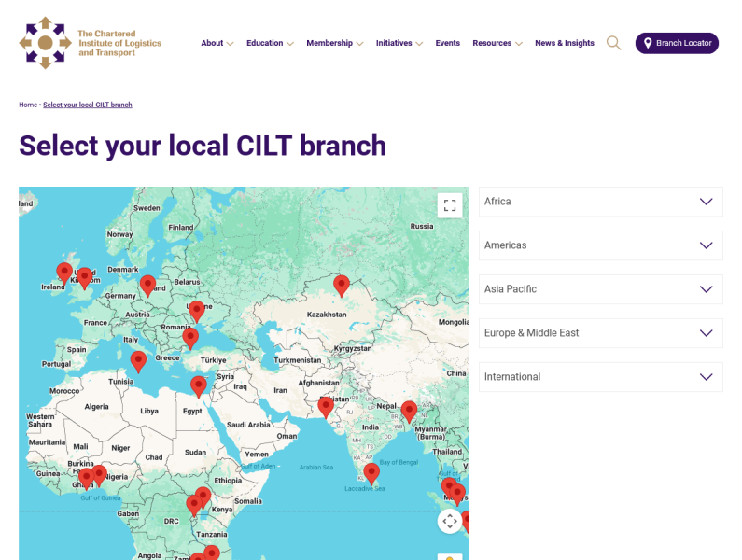742x560 pixels.
Task: Open the Education dropdown menu
Action: tap(270, 43)
